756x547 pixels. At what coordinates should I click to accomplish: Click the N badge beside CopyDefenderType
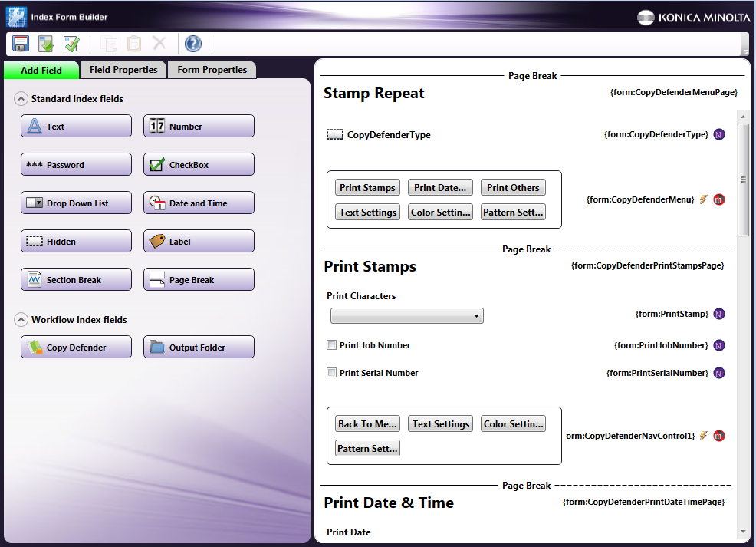click(x=719, y=134)
